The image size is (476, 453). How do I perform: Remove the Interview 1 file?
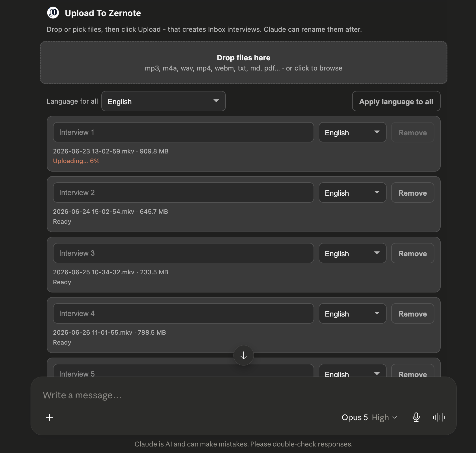pos(413,132)
